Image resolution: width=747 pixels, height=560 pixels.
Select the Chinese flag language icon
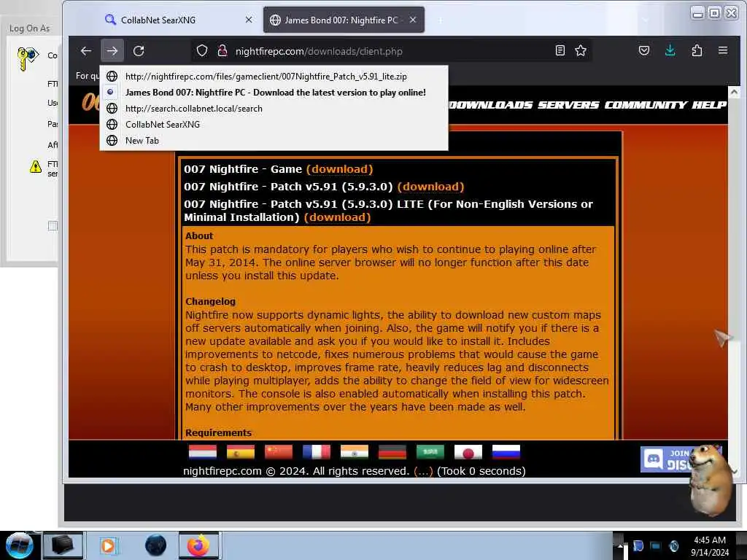pos(279,451)
